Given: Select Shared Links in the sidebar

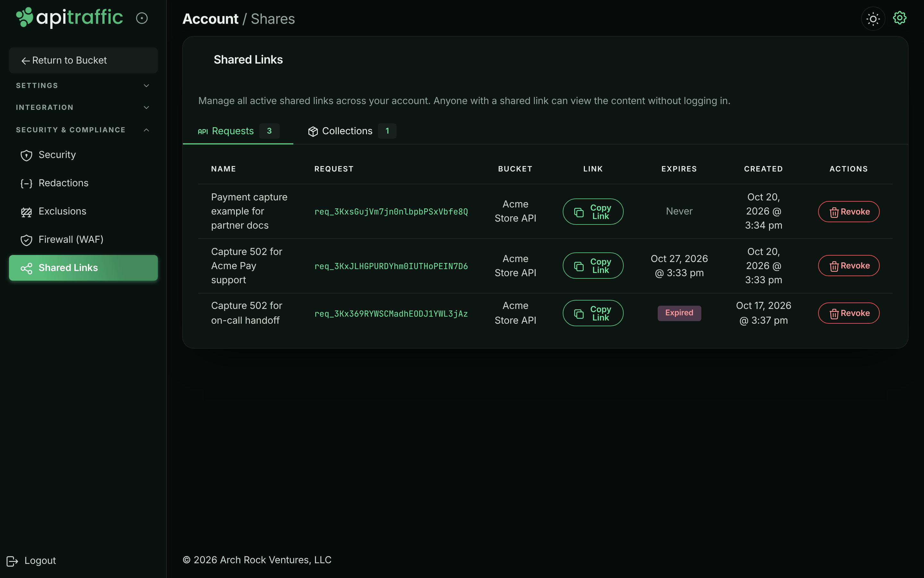Looking at the screenshot, I should 83,268.
